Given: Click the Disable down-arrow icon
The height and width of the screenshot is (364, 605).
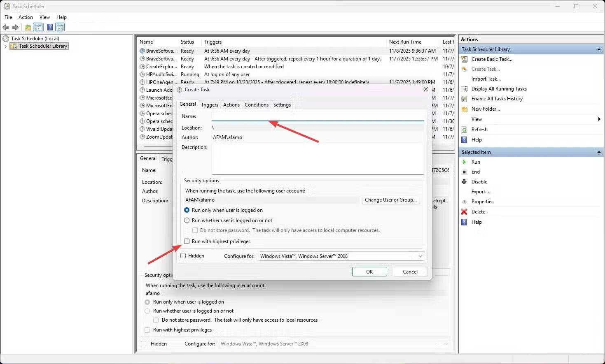Looking at the screenshot, I should pyautogui.click(x=464, y=182).
